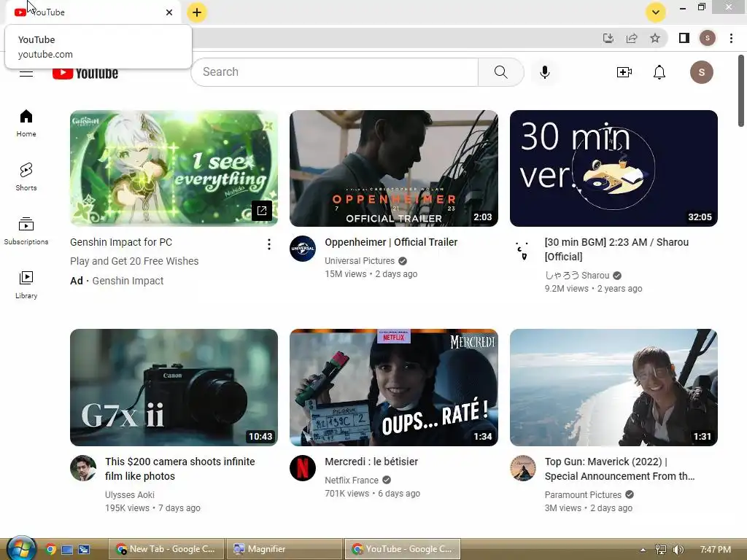Click the Netflix France channel avatar
This screenshot has width=747, height=560.
(x=303, y=468)
